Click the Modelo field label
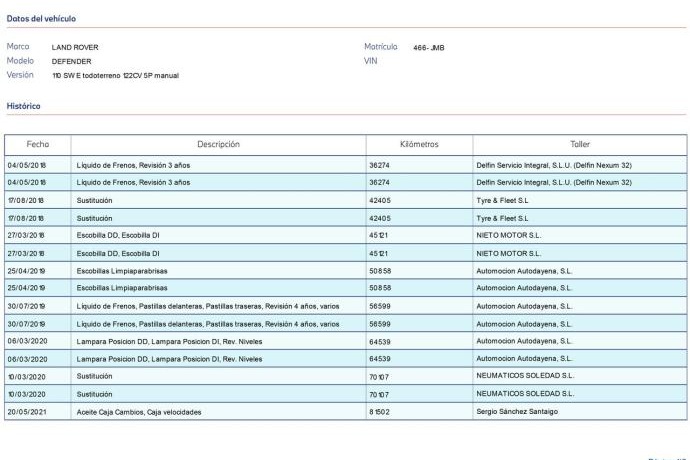The width and height of the screenshot is (690, 460). pos(20,61)
